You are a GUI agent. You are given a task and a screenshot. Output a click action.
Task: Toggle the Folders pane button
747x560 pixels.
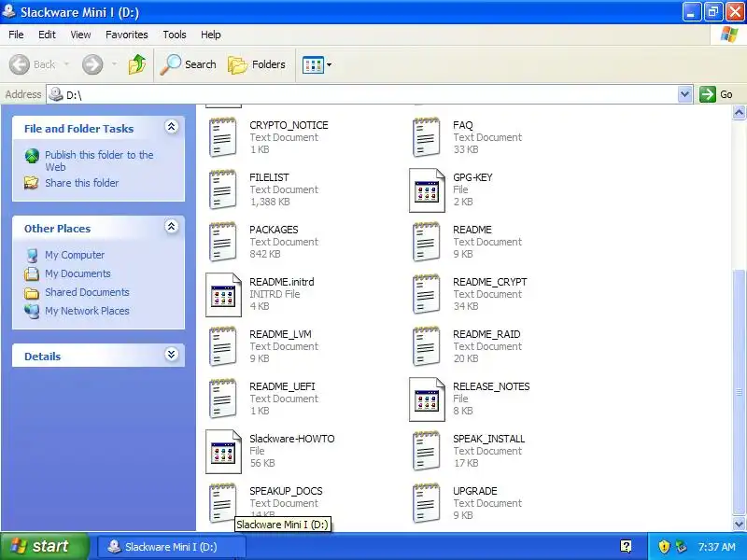coord(257,64)
